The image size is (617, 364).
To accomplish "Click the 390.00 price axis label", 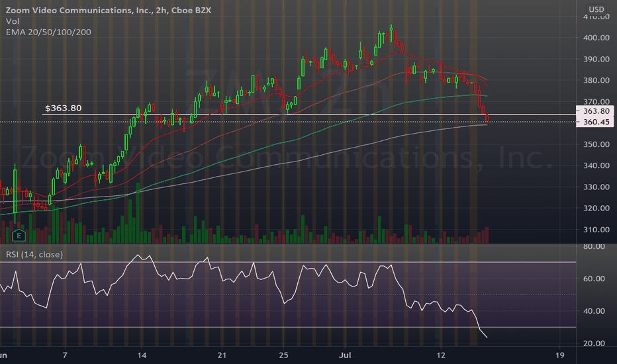I will [x=596, y=59].
